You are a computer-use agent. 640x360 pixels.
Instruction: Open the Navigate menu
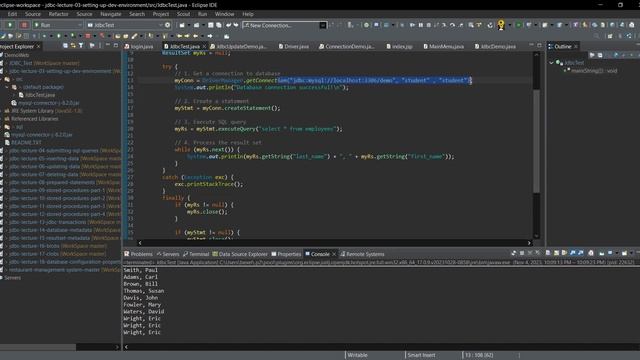pyautogui.click(x=111, y=14)
